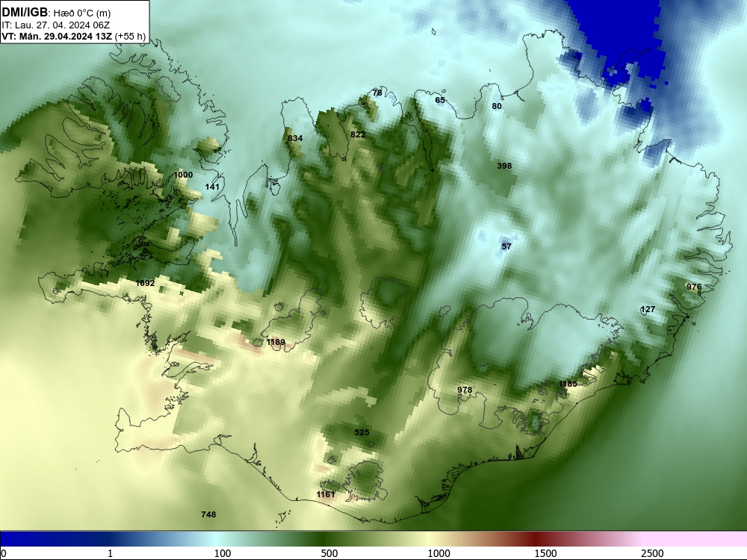This screenshot has height=560, width=747.
Task: Click the 0 label on color scale
Action: pyautogui.click(x=4, y=553)
